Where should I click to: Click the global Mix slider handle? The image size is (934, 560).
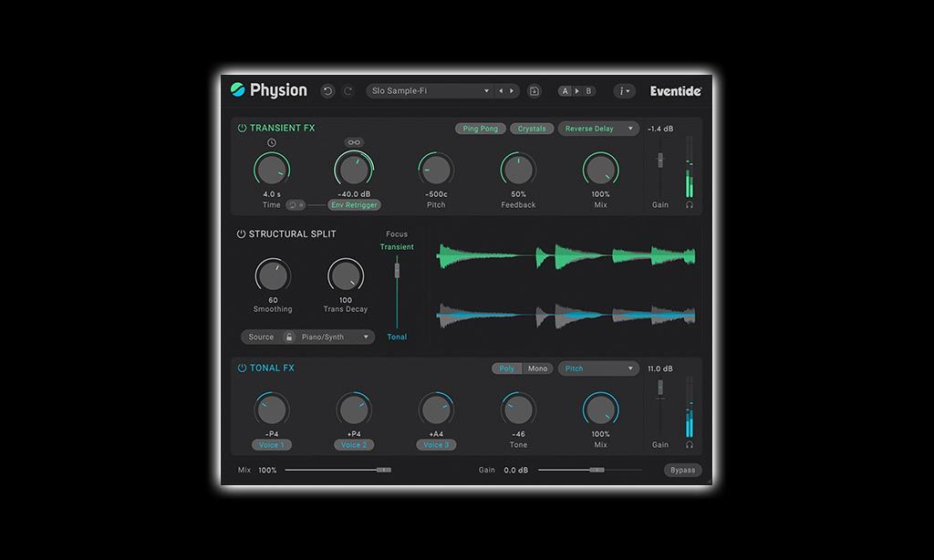pos(384,470)
